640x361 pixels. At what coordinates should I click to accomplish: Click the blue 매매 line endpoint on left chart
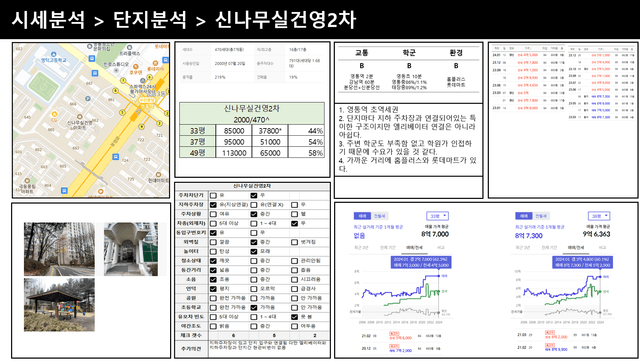click(x=439, y=276)
